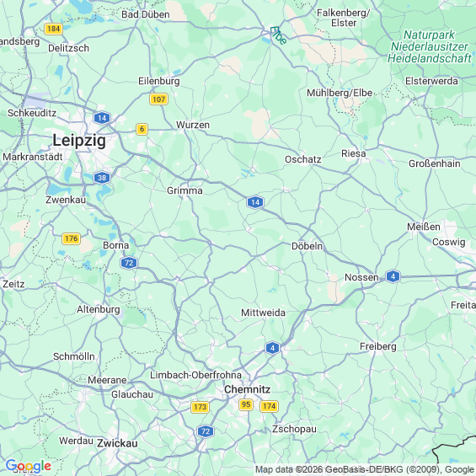
Task: Click the Map data copyright text
Action: pos(365,469)
